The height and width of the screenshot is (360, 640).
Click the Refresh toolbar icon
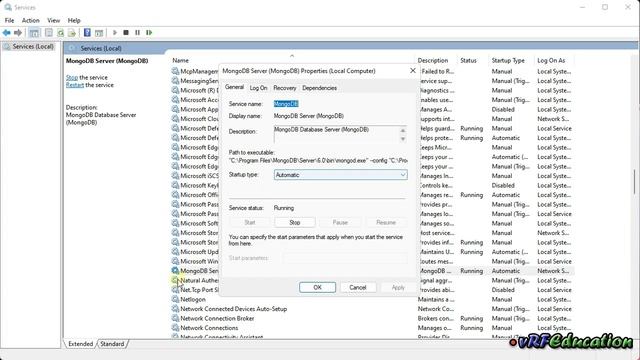click(60, 33)
